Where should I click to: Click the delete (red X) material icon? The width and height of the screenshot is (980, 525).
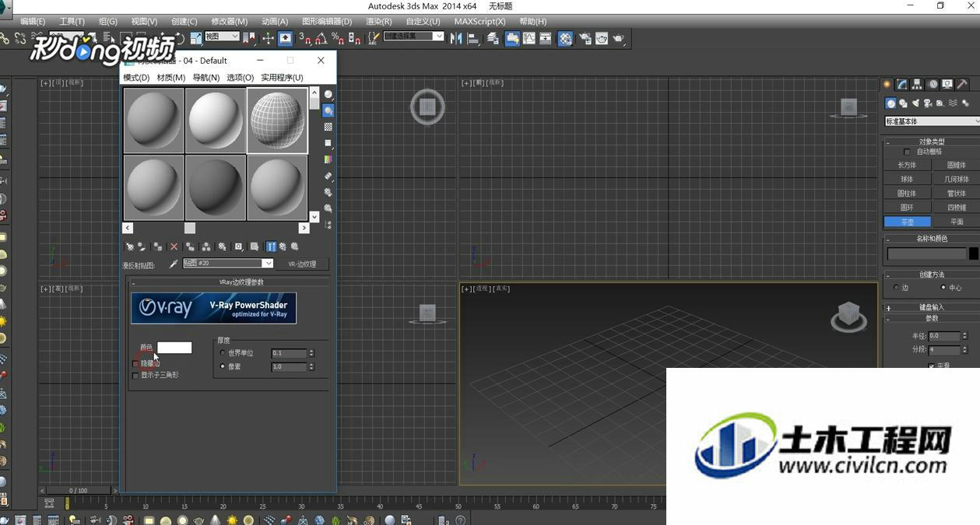[174, 247]
